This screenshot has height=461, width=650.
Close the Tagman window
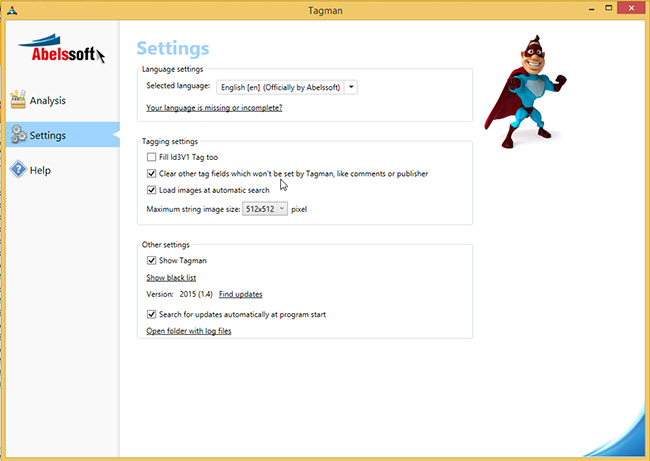pos(626,10)
